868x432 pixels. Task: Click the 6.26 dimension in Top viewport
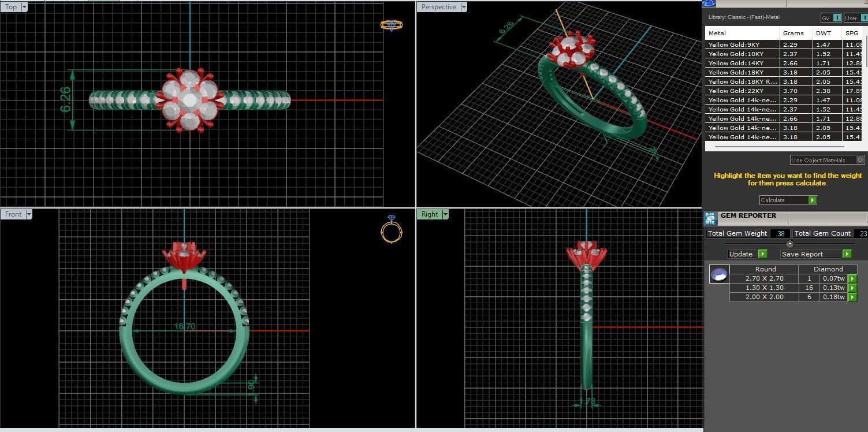click(65, 100)
